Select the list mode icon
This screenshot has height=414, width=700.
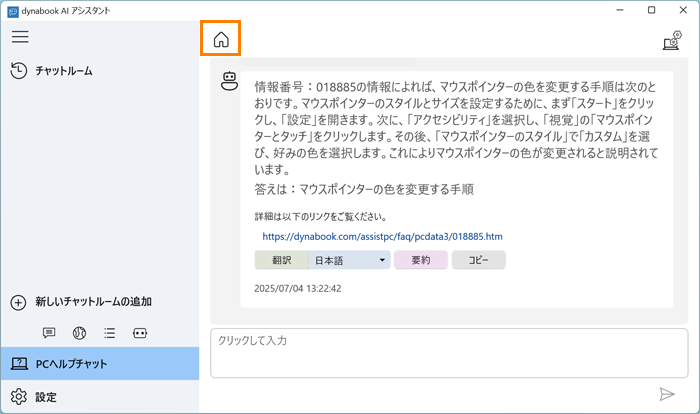tap(109, 333)
